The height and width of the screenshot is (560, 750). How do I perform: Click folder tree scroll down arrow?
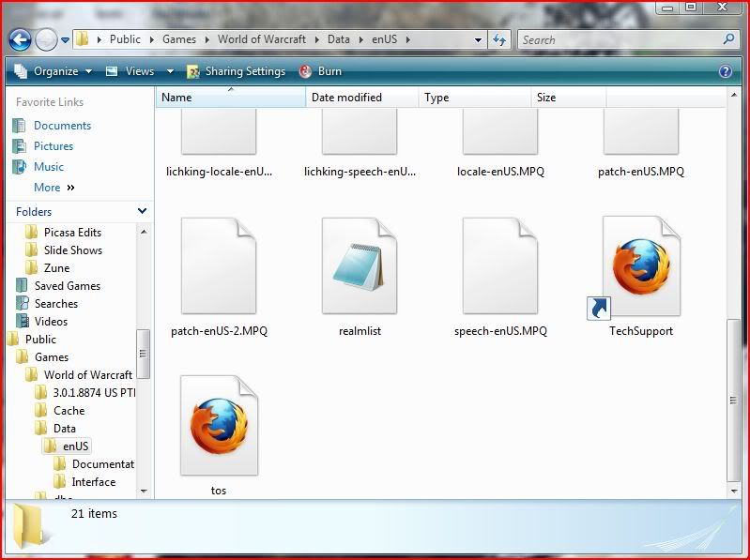tap(144, 491)
